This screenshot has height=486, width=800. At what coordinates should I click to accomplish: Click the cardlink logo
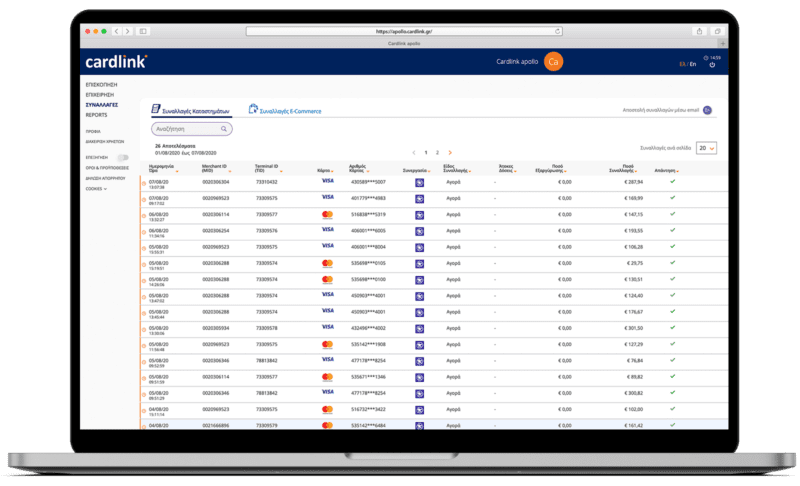117,62
